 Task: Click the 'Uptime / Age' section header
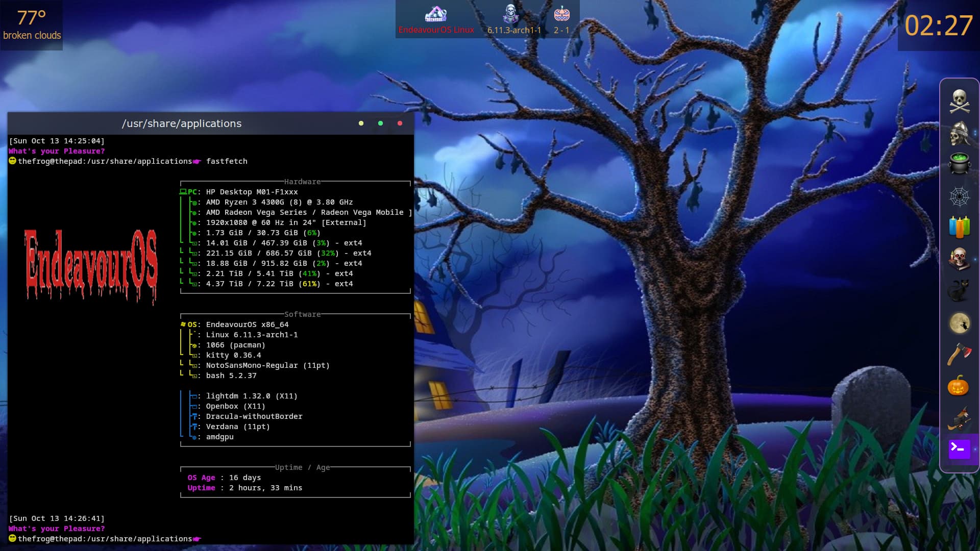(302, 467)
